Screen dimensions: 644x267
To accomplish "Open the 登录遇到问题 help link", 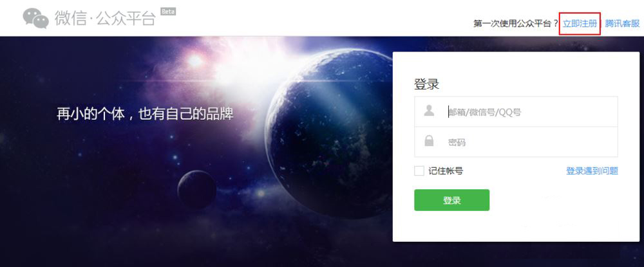I will 592,171.
